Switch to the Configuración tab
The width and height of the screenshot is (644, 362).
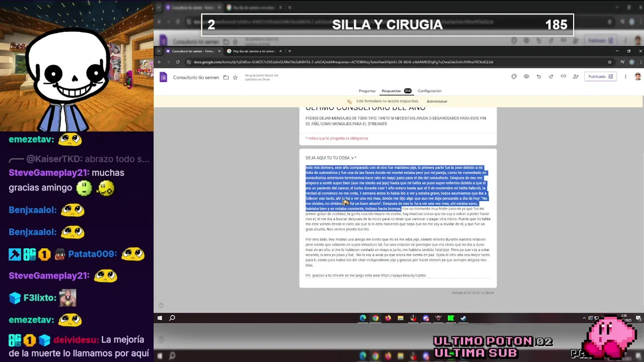[x=429, y=91]
